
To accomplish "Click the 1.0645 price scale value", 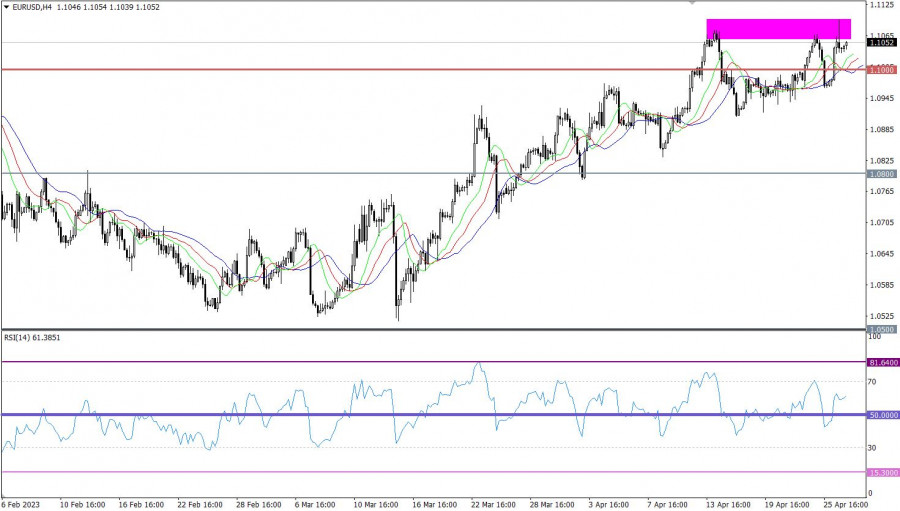I will click(x=882, y=253).
